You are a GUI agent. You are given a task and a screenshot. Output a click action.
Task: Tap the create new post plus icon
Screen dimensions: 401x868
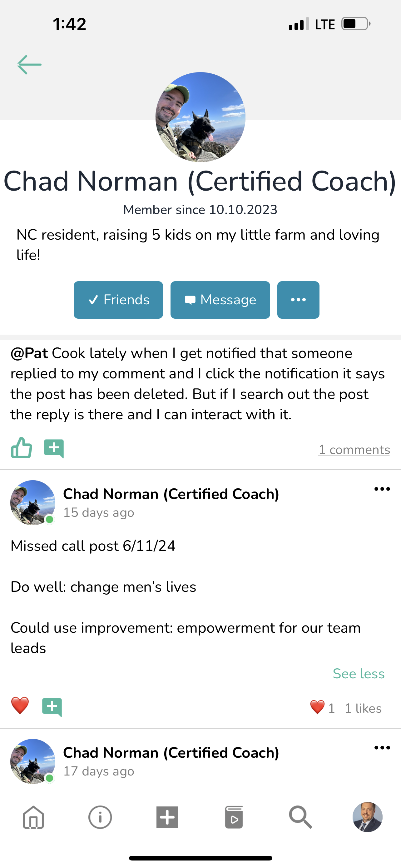(x=167, y=817)
